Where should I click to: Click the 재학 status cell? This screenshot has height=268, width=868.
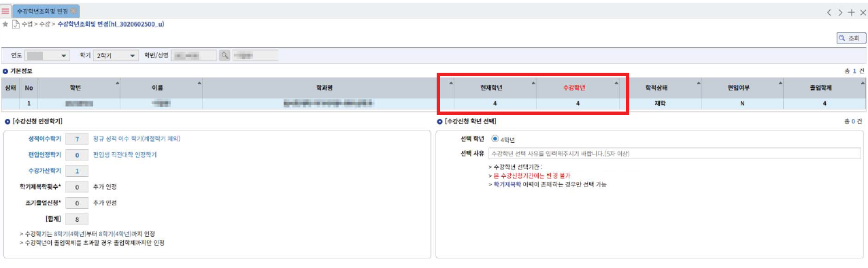[661, 103]
